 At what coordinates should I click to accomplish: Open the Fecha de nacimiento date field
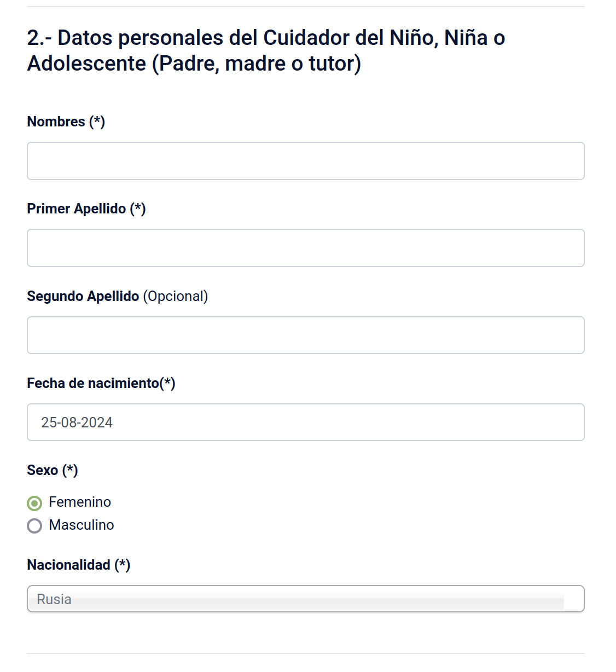pyautogui.click(x=305, y=422)
